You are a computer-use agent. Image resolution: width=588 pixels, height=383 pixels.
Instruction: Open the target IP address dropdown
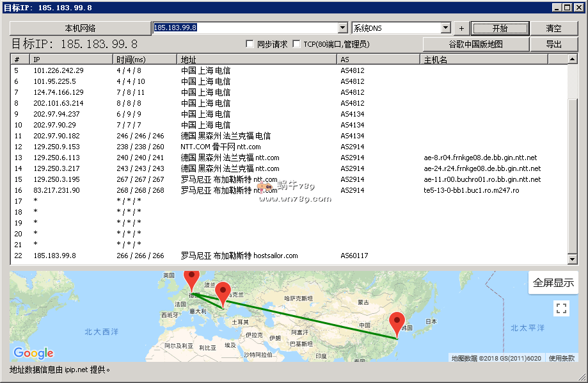tap(342, 28)
